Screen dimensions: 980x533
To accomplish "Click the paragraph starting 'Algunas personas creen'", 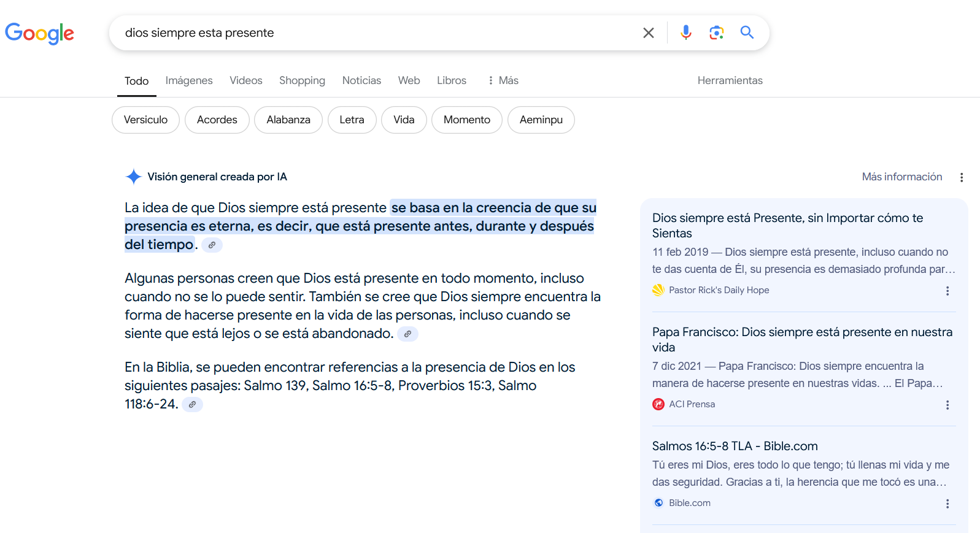I will pyautogui.click(x=363, y=306).
